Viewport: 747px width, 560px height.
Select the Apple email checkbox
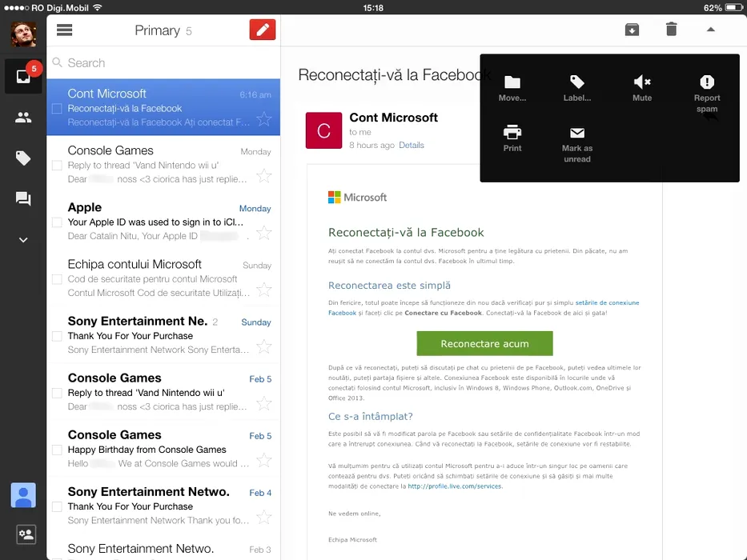tap(57, 222)
